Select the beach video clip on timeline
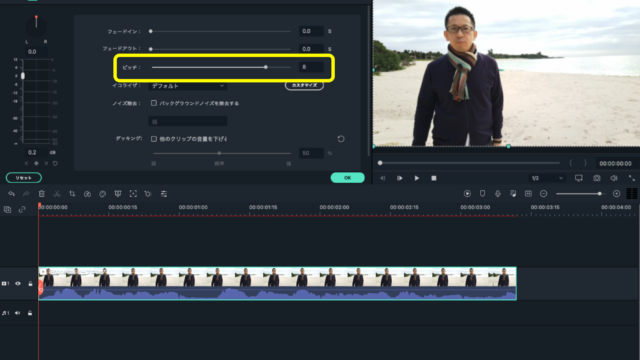This screenshot has height=360, width=640. (278, 283)
